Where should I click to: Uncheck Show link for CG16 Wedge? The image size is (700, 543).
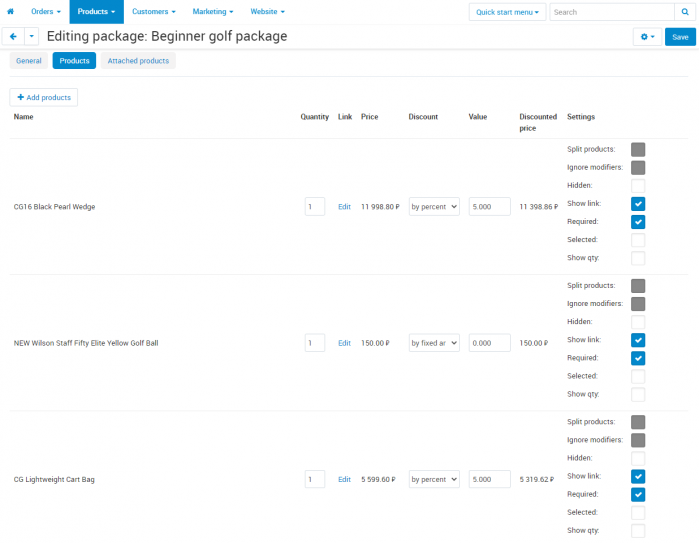pos(638,204)
